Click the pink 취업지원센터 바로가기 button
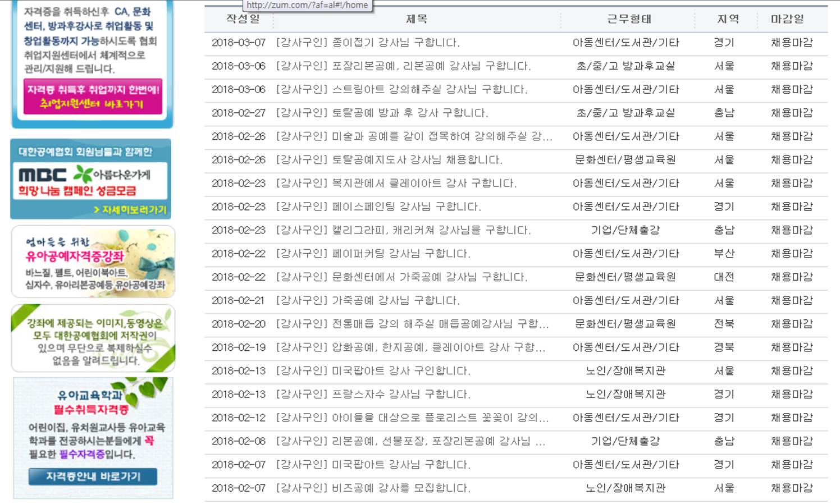 pyautogui.click(x=93, y=97)
